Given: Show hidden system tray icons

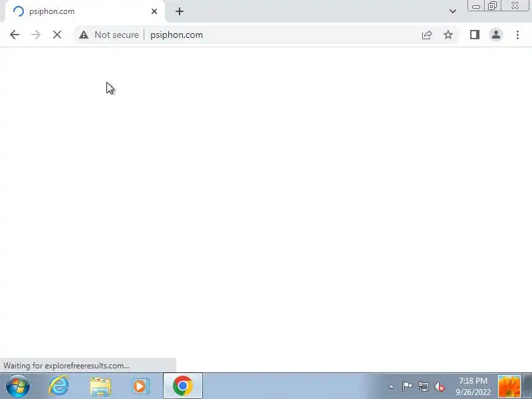Looking at the screenshot, I should tap(391, 386).
